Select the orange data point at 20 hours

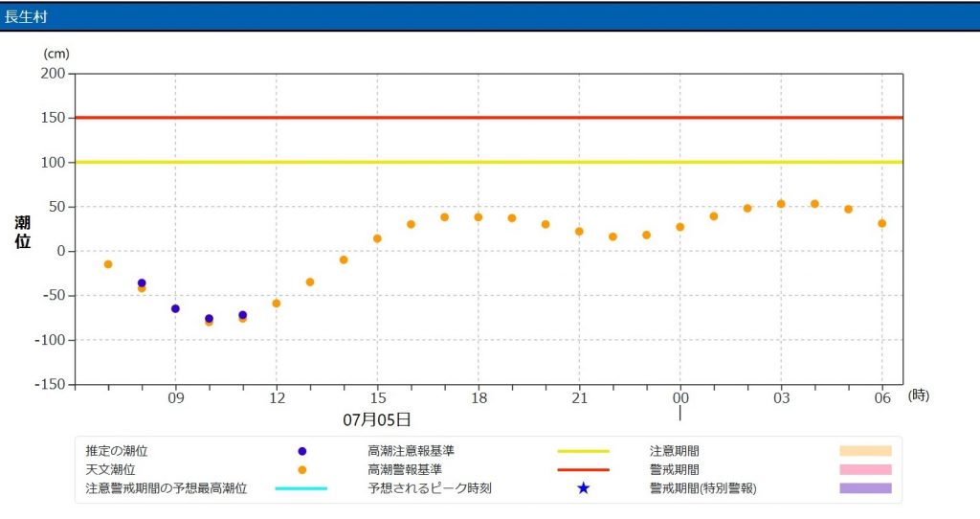546,224
